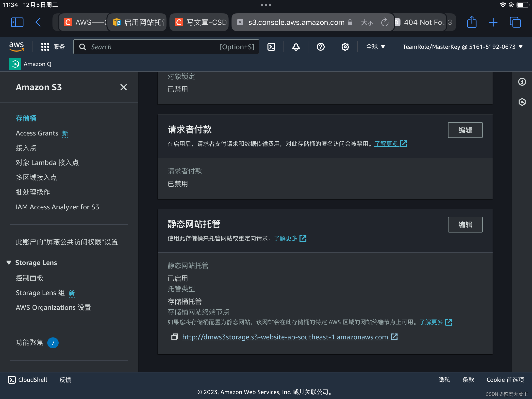
Task: Click 反馈 in the footer
Action: coord(65,380)
